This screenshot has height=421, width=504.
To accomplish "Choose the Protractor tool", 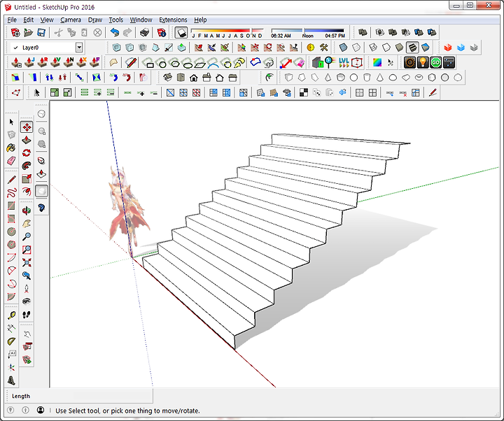I will point(11,341).
